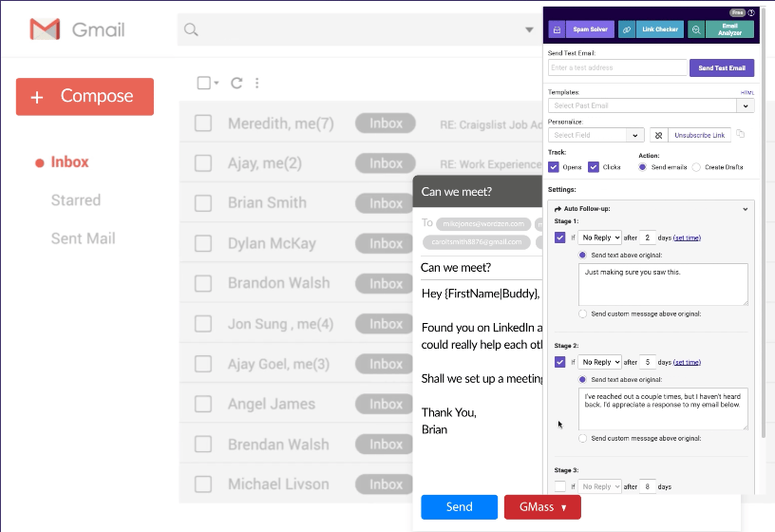This screenshot has height=532, width=775.
Task: Open Stage 2 No Reply condition dropdown
Action: [x=600, y=362]
